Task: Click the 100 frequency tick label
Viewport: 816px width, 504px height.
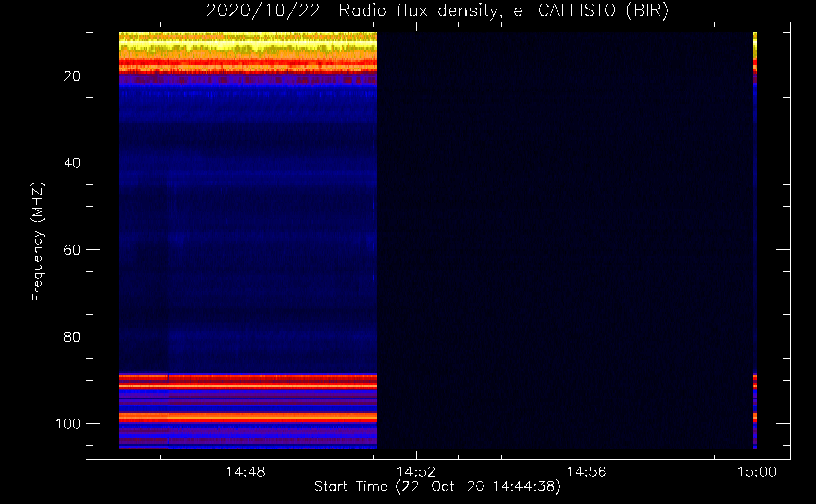Action: (68, 424)
